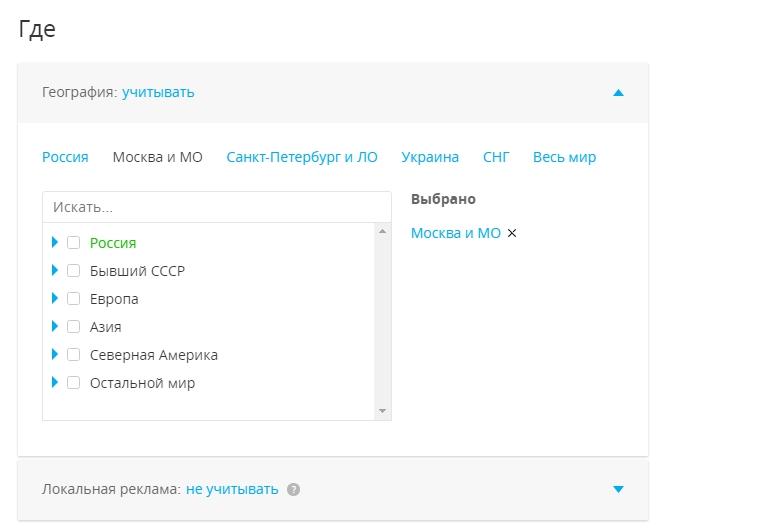Viewport: 773px width, 529px height.
Task: Select the Весь мир preset
Action: click(x=564, y=157)
